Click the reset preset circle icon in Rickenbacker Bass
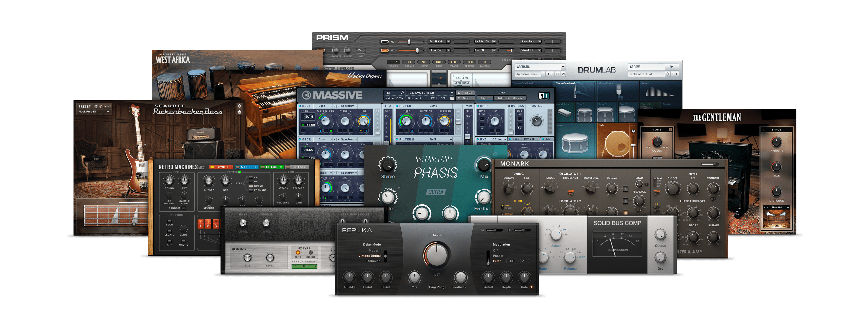The image size is (868, 326). coord(100,106)
